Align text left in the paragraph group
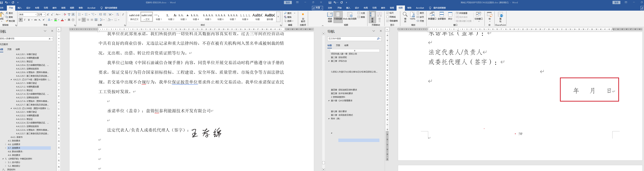The width and height of the screenshot is (644, 171). point(80,20)
